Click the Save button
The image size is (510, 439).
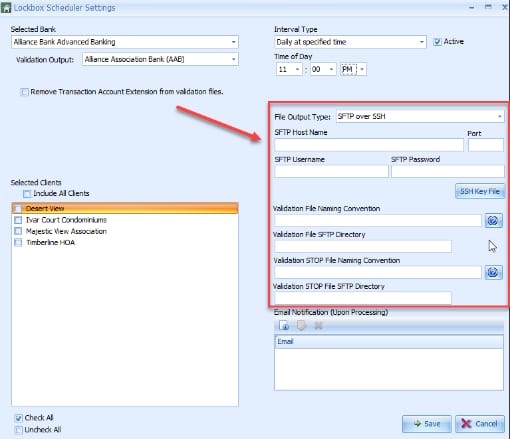[427, 424]
